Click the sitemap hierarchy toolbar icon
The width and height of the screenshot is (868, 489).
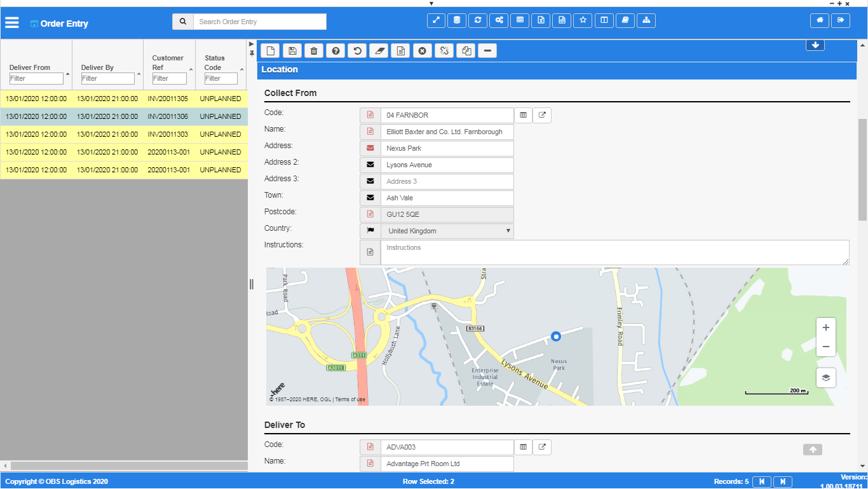(646, 20)
